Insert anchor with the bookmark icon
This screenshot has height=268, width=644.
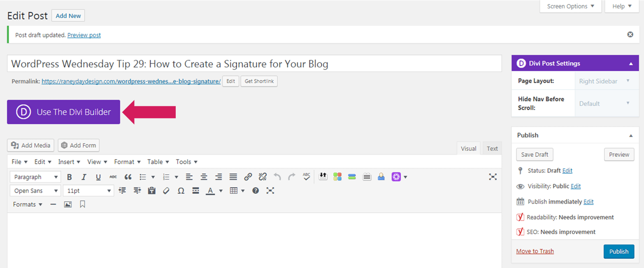(x=82, y=204)
